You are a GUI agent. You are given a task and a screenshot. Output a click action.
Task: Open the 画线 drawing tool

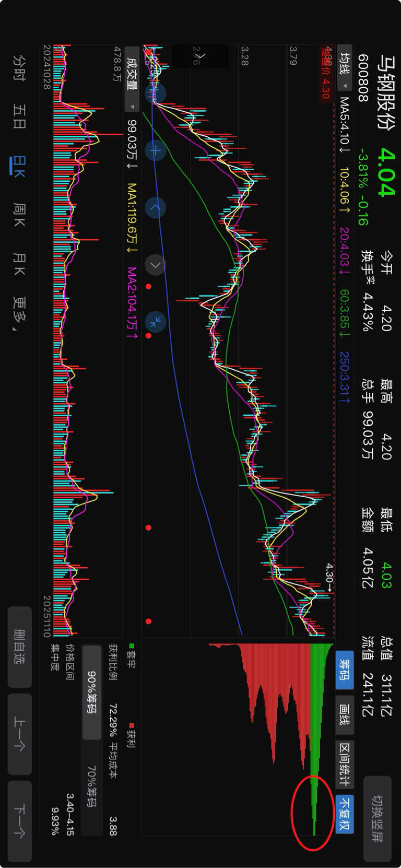(345, 716)
